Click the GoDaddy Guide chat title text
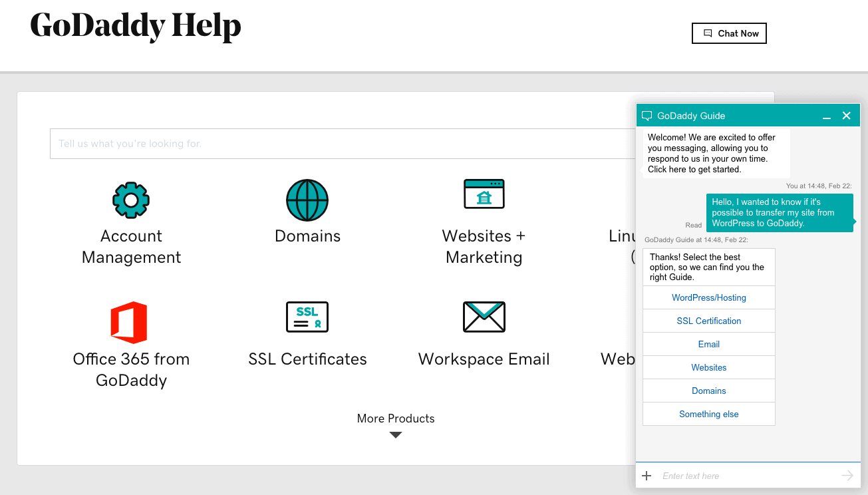Screen dimensions: 868x495 click(x=691, y=116)
